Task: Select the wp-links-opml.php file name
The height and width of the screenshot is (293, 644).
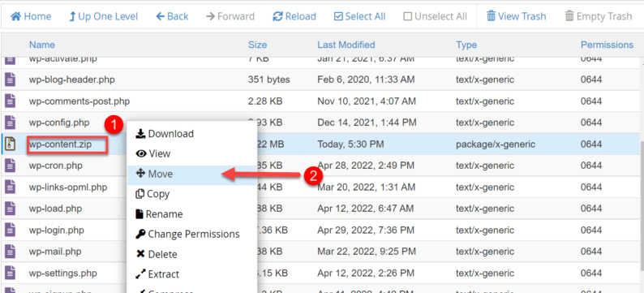Action: 68,187
